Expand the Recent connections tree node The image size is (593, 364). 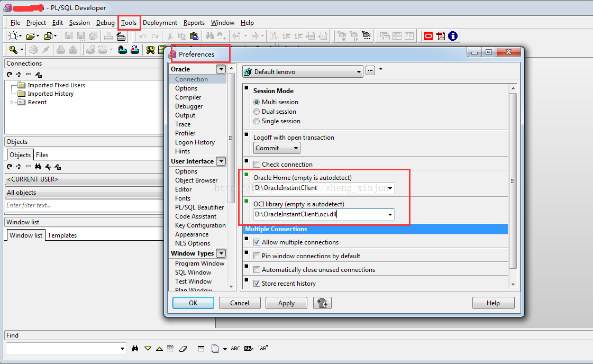pos(12,102)
